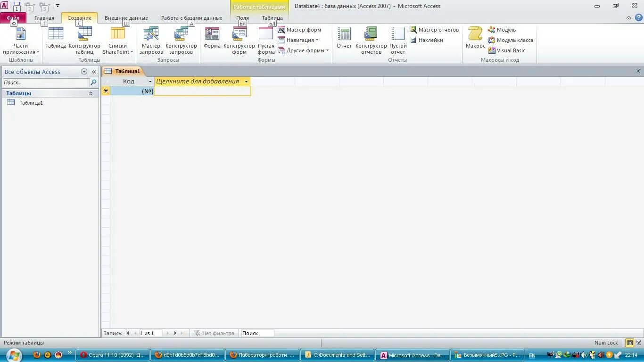The width and height of the screenshot is (644, 362).
Task: Minimize the ribbon with the caret
Action: point(628,18)
